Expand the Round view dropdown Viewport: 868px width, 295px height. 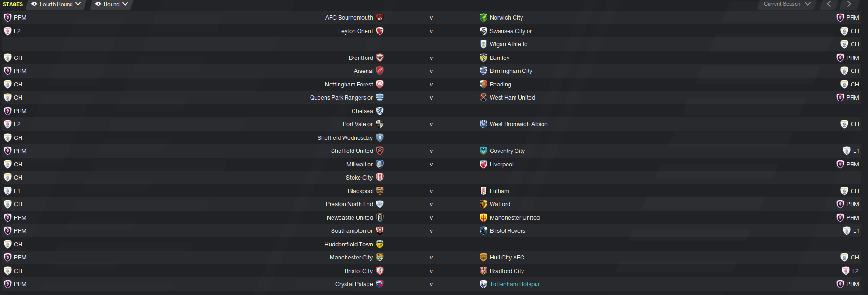tap(111, 4)
